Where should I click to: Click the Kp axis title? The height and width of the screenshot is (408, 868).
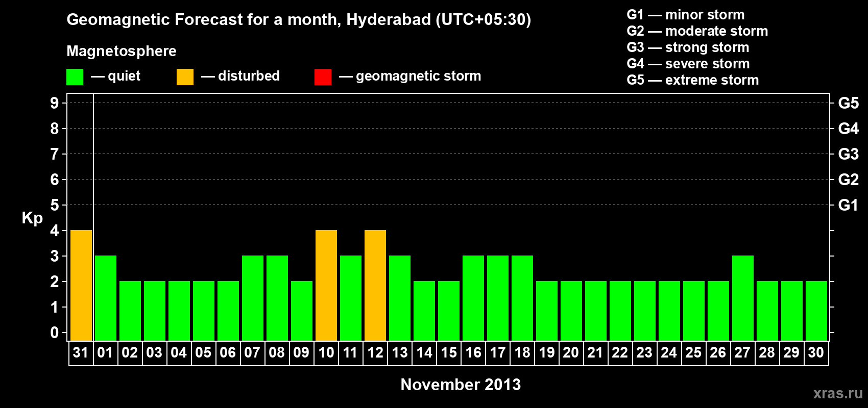(x=32, y=218)
